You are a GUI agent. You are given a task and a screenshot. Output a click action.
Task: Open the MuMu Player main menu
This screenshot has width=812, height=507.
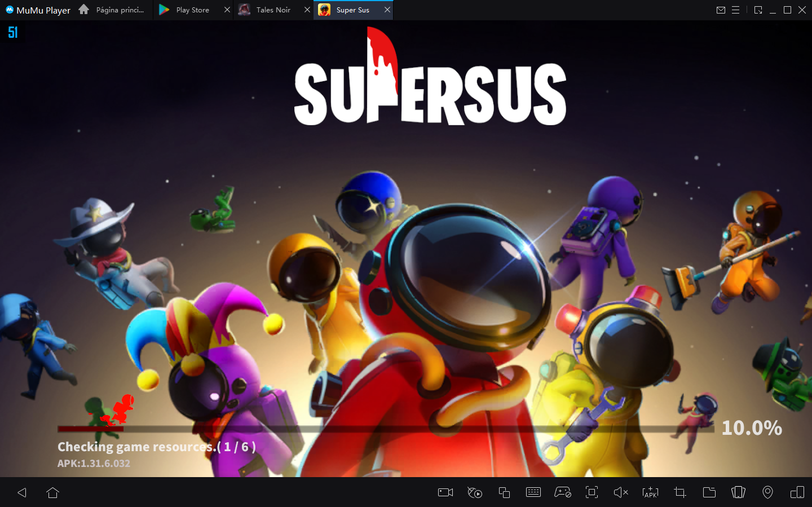tap(735, 10)
